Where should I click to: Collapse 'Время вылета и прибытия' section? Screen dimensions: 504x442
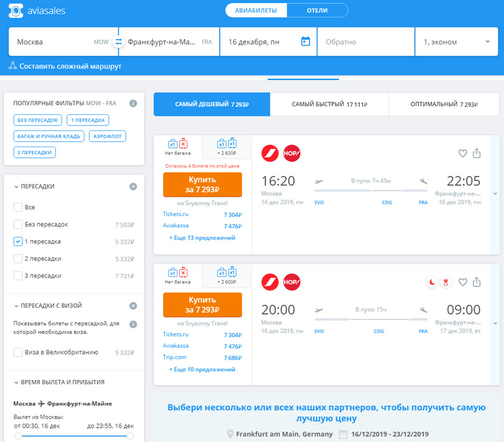[16, 382]
